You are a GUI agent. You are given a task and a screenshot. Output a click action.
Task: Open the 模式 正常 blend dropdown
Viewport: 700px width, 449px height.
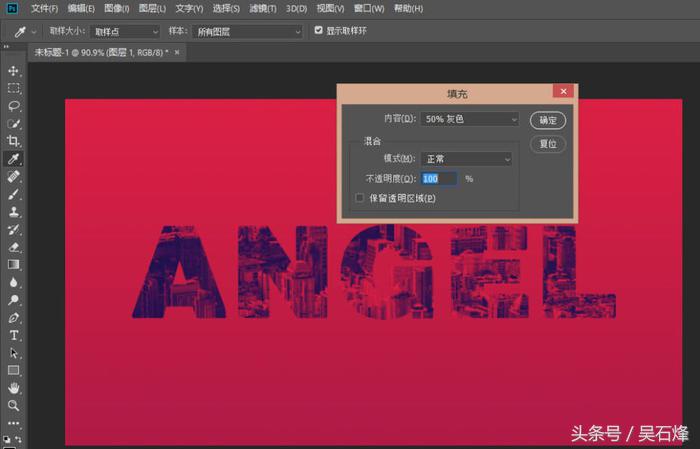467,159
